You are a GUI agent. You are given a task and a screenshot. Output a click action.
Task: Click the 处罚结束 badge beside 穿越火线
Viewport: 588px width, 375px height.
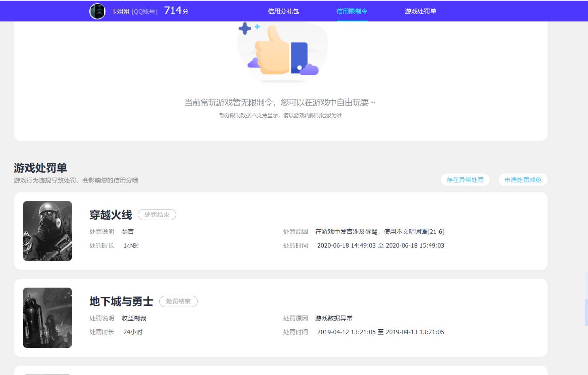(x=157, y=214)
